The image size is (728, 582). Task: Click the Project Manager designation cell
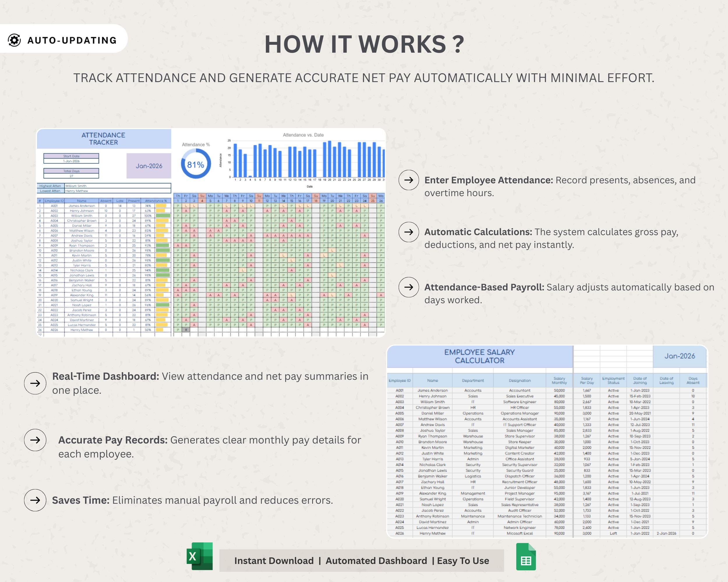coord(520,493)
